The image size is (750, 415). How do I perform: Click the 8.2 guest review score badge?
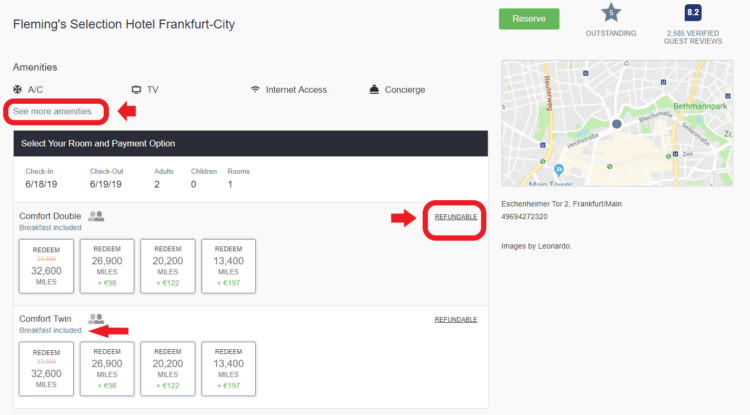[693, 13]
